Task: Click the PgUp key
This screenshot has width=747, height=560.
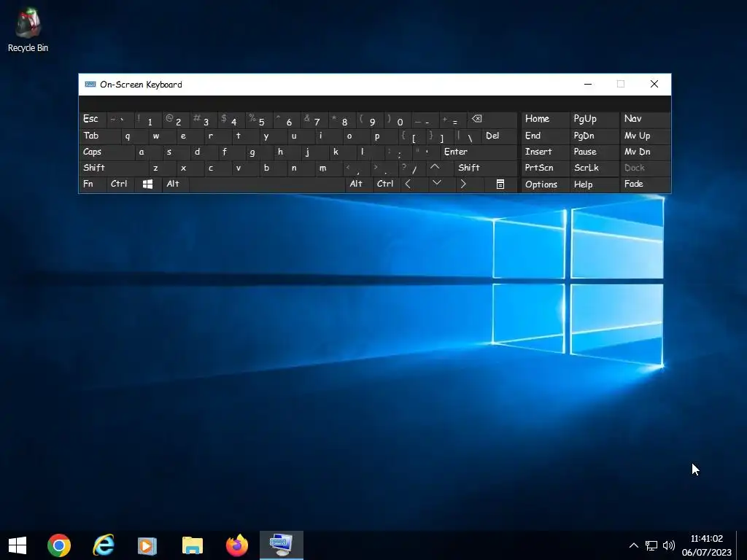Action: (595, 119)
